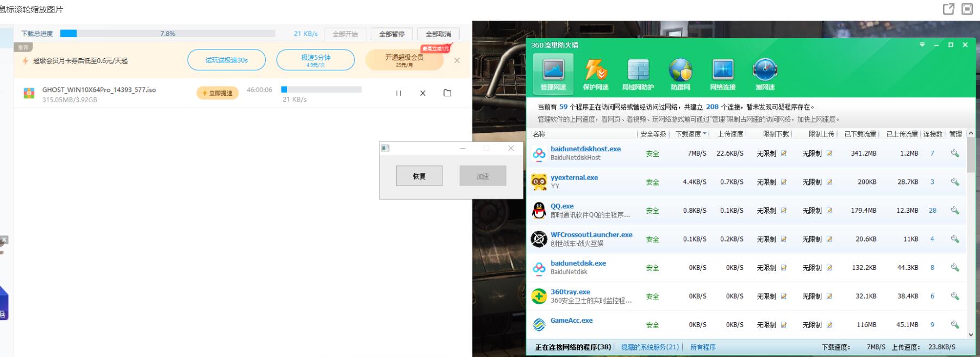Click 立即提速 on the ISO download
Viewport: 980px width, 357px height.
217,93
